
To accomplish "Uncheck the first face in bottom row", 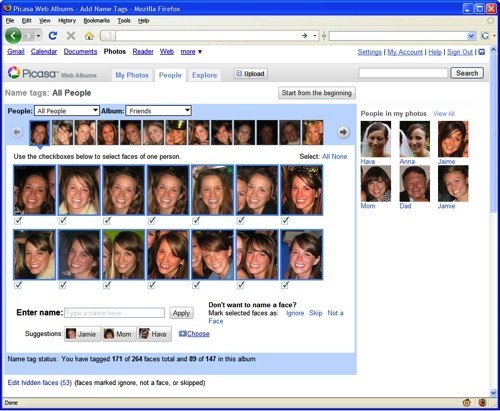I will pyautogui.click(x=18, y=285).
